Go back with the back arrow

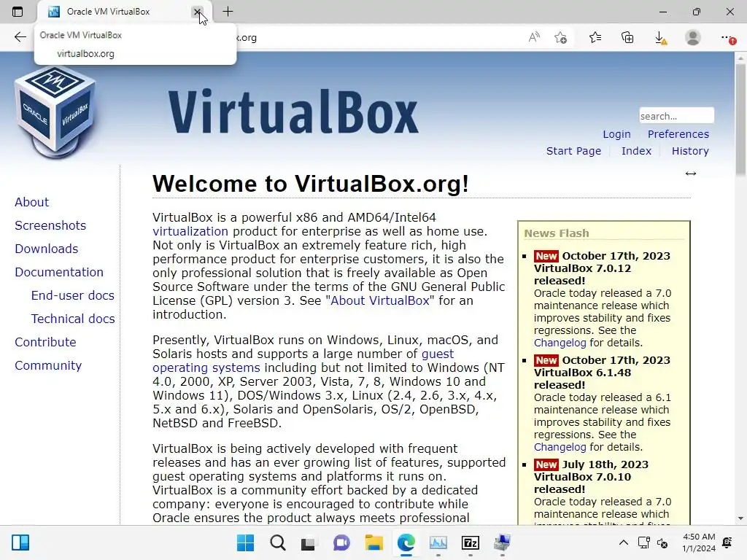(x=20, y=37)
